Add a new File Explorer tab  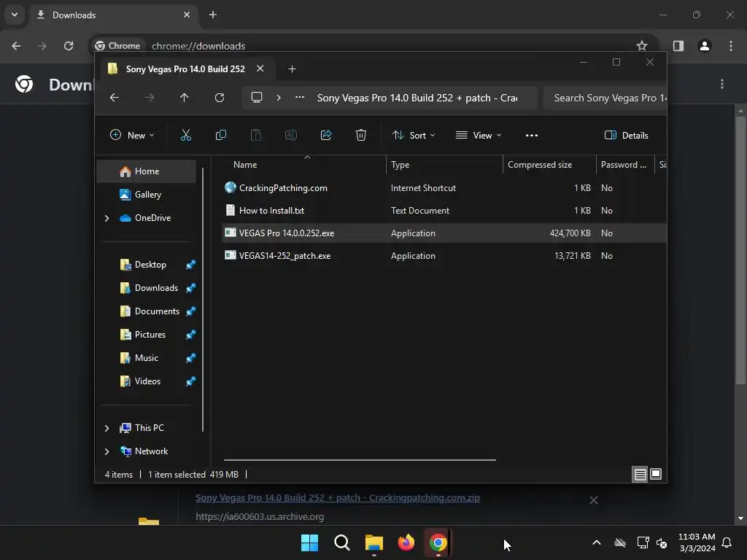click(x=292, y=69)
